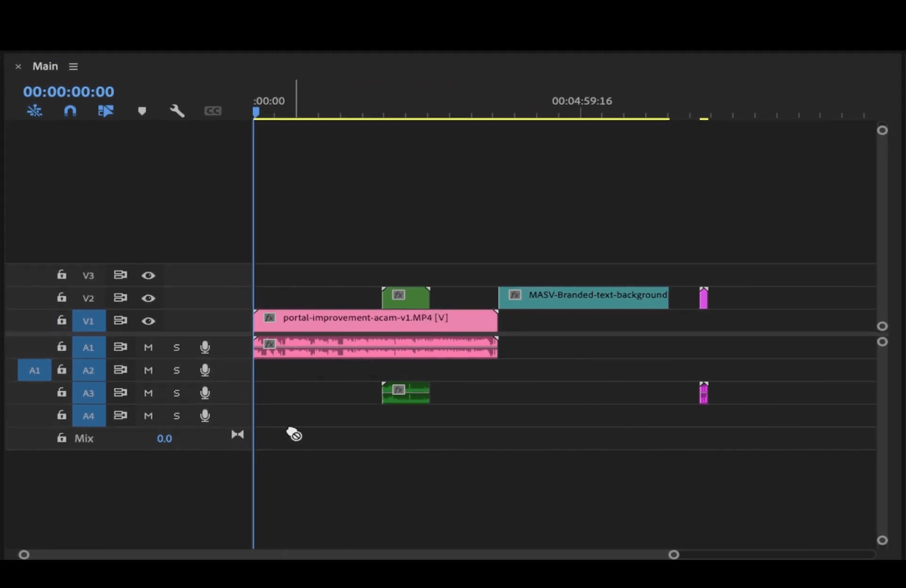The height and width of the screenshot is (588, 906).
Task: Toggle lock on track A1
Action: (62, 347)
